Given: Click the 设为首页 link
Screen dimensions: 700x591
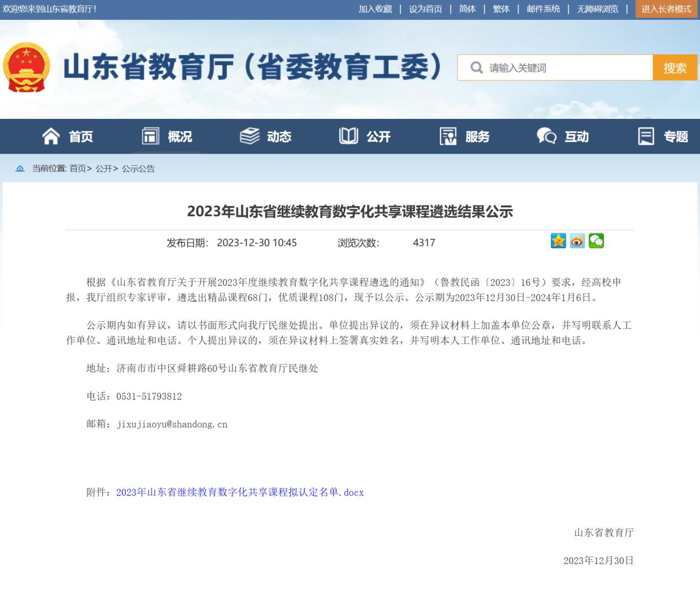Looking at the screenshot, I should pyautogui.click(x=425, y=9).
